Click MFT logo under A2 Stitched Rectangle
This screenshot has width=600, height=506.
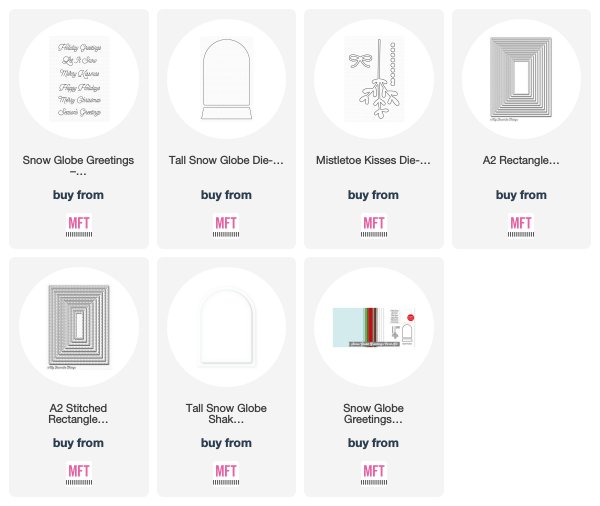[79, 474]
